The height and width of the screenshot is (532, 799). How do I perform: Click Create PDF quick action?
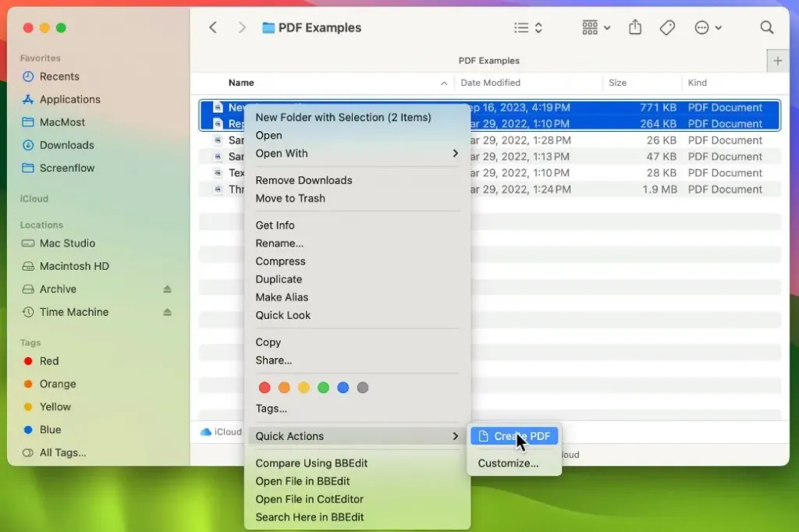pyautogui.click(x=514, y=436)
